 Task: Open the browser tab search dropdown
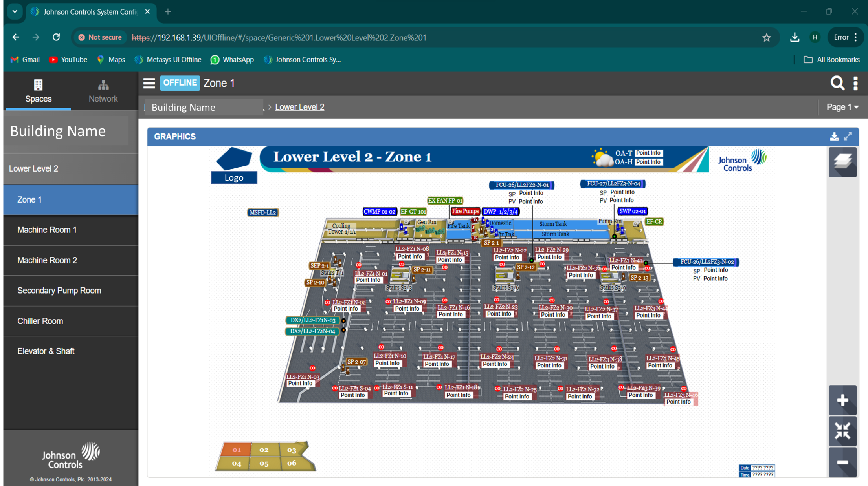15,11
